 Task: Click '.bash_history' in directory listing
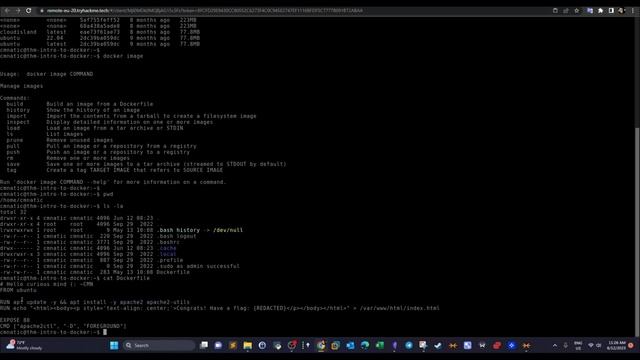pyautogui.click(x=179, y=230)
